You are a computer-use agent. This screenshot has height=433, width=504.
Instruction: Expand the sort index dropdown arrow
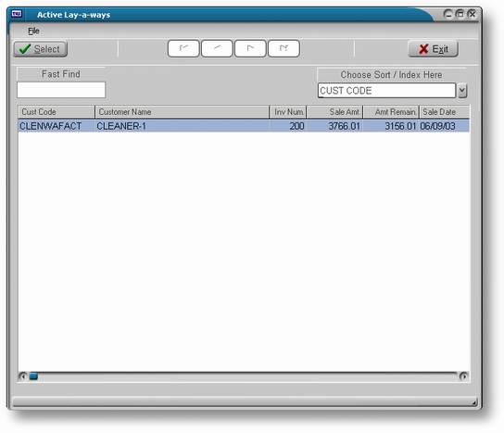(x=462, y=90)
